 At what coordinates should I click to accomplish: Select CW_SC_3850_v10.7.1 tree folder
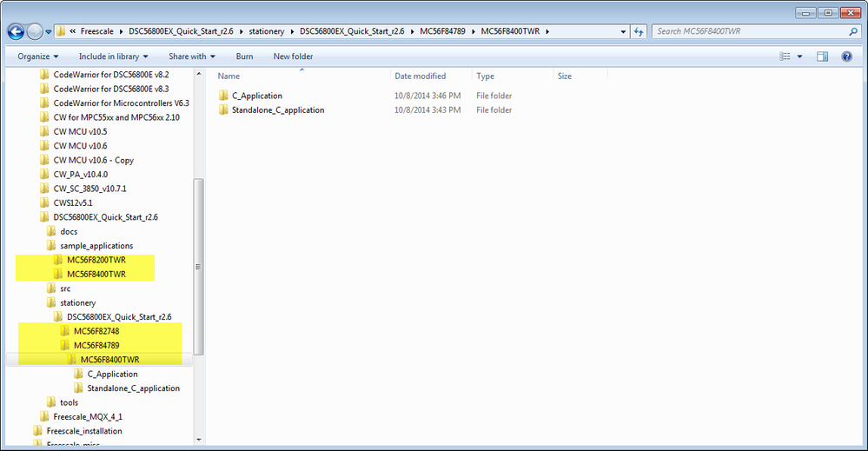click(x=89, y=189)
